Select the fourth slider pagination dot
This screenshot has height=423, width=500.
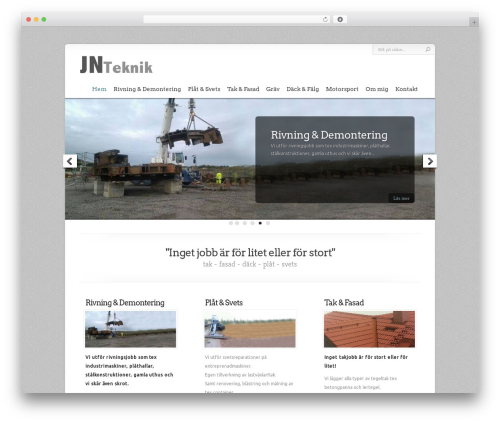[252, 223]
